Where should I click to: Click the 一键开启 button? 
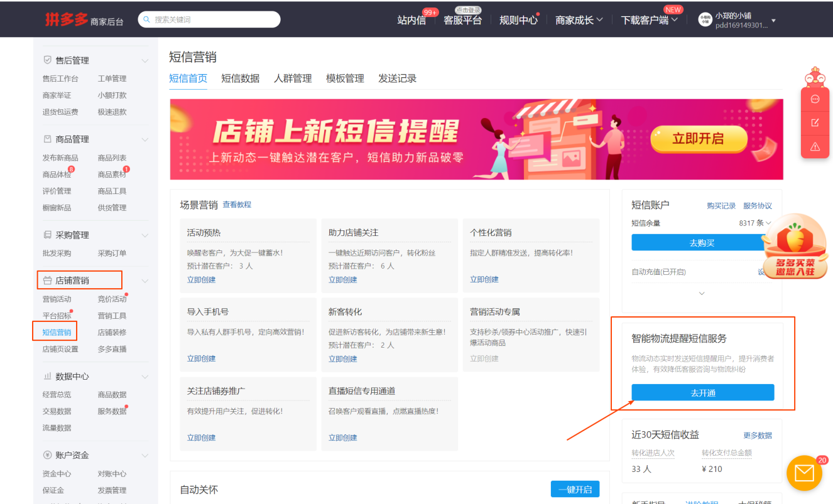tap(575, 490)
